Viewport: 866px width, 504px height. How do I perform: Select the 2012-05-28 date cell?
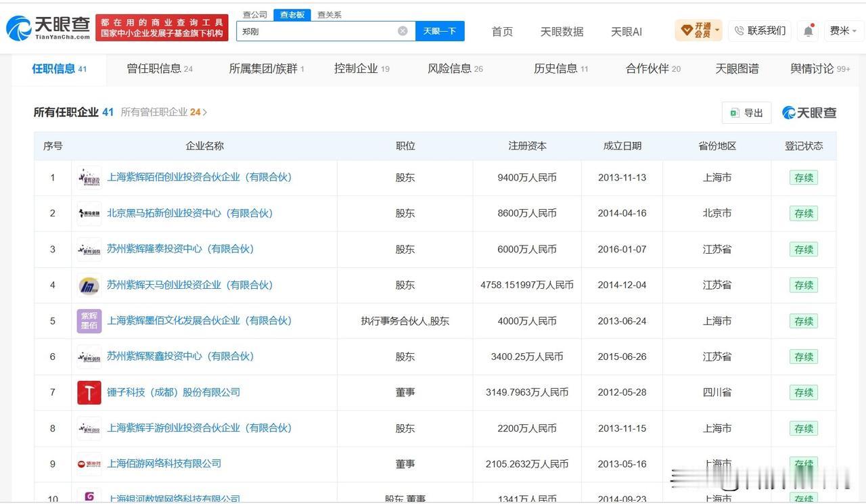[x=622, y=392]
